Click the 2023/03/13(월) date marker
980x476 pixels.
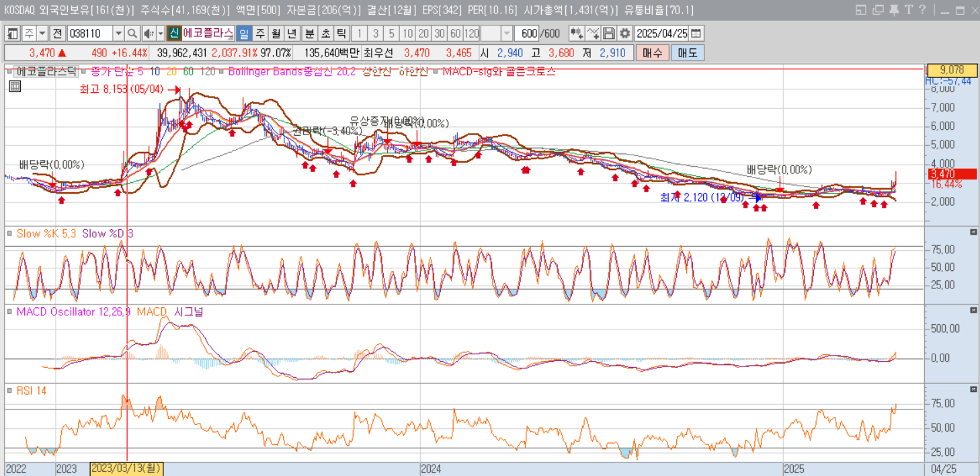pos(126,469)
